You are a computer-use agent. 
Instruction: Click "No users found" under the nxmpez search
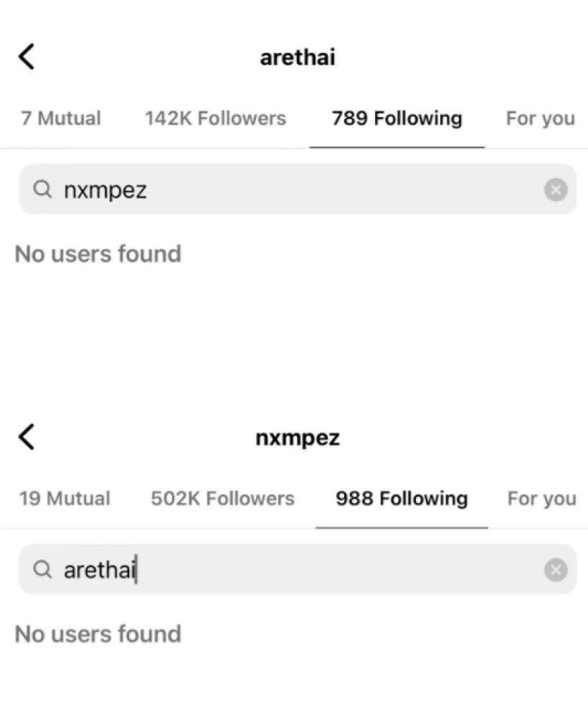[98, 254]
